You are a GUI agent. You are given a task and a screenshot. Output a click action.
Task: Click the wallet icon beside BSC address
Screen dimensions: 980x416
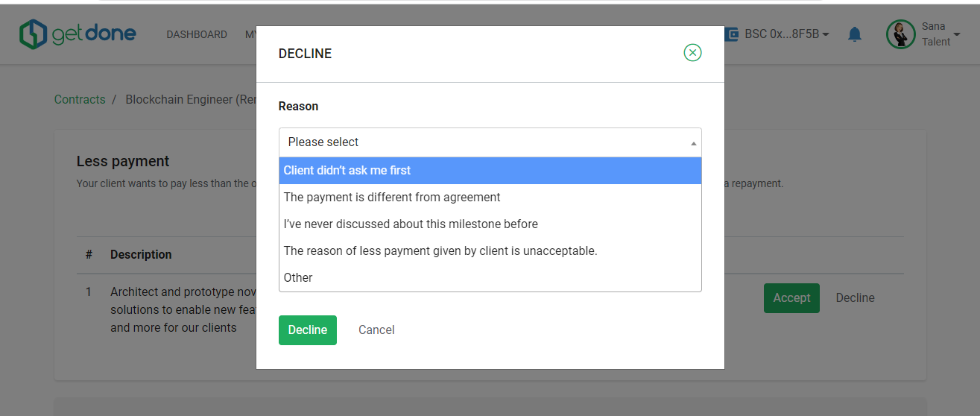coord(731,34)
